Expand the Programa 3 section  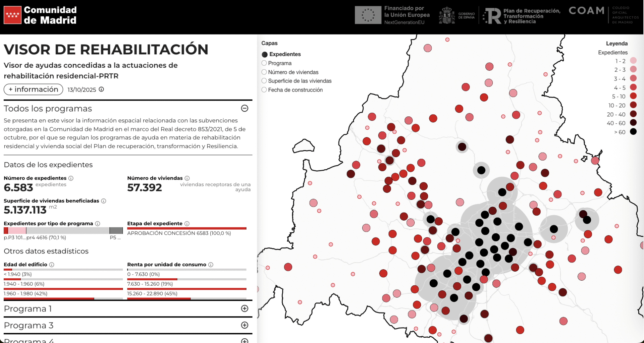(245, 325)
